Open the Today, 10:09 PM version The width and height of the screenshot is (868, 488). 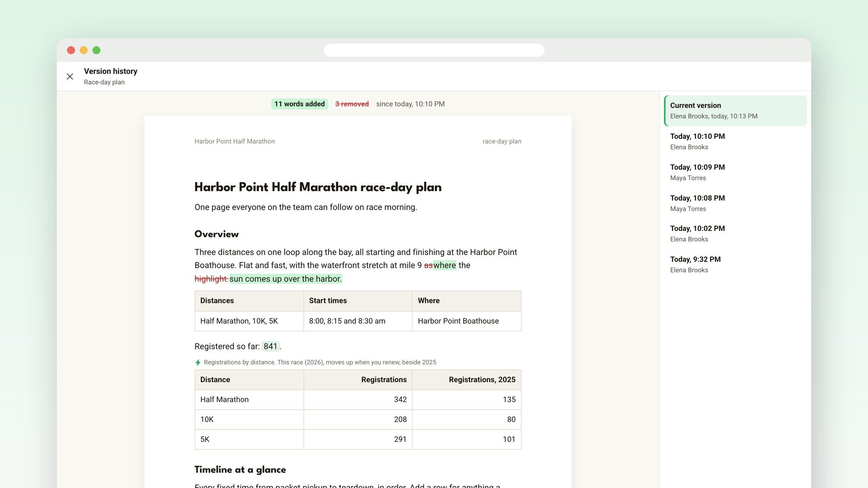tap(735, 172)
